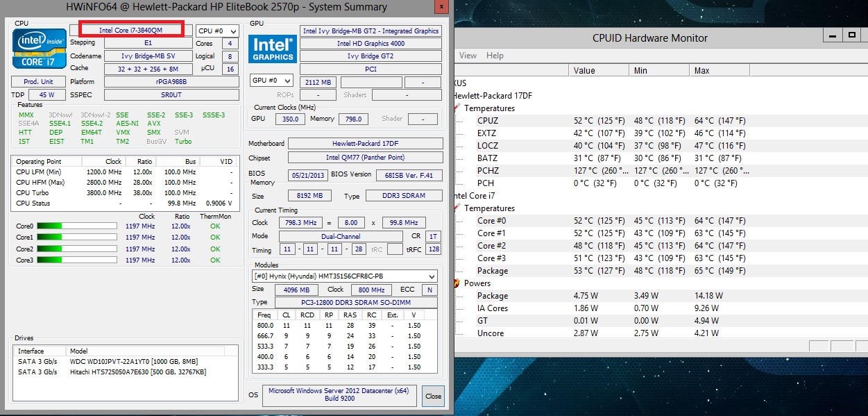This screenshot has height=416, width=868.
Task: Click the SSPEC SR0UT field
Action: click(171, 94)
